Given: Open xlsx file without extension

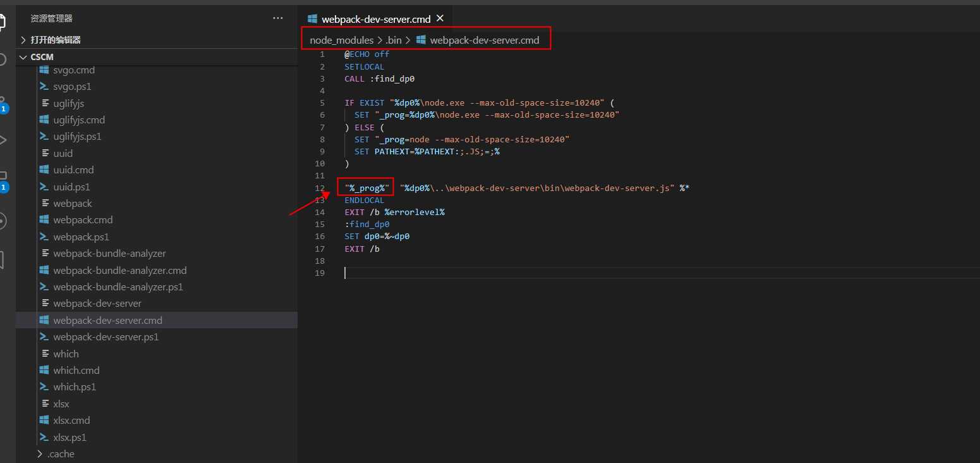Looking at the screenshot, I should click(61, 404).
